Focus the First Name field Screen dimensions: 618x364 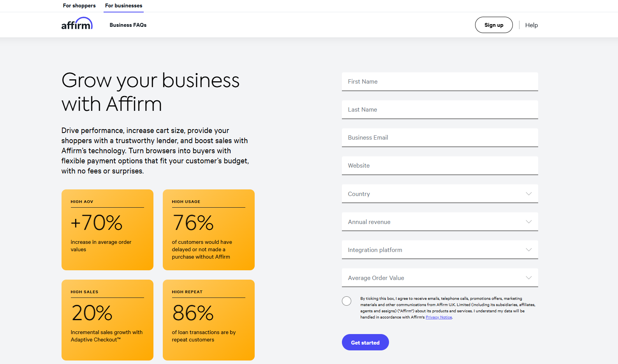[440, 82]
